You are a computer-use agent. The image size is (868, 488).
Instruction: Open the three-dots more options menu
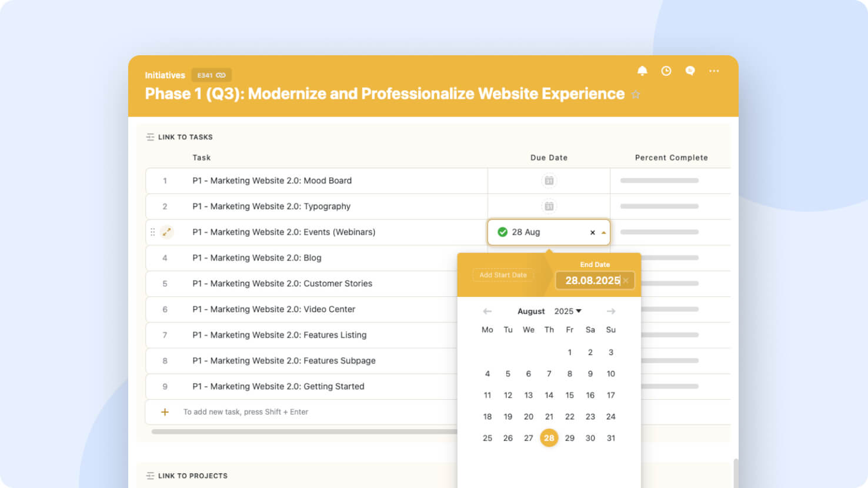714,71
